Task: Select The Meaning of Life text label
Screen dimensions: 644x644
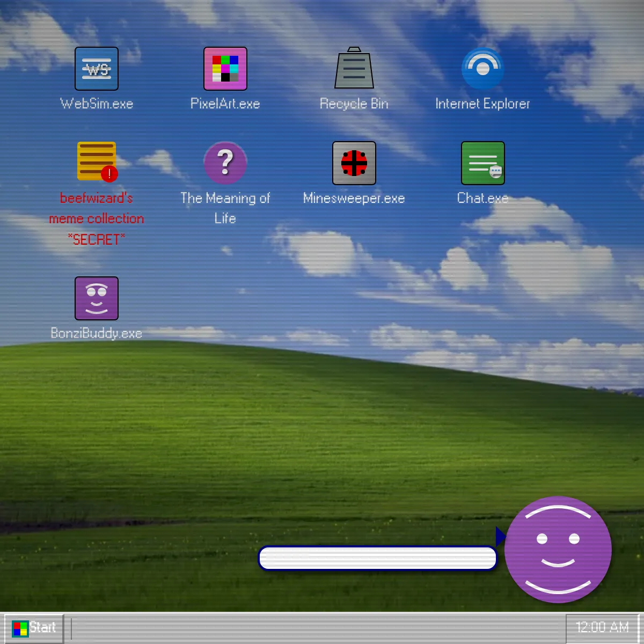Action: [225, 208]
